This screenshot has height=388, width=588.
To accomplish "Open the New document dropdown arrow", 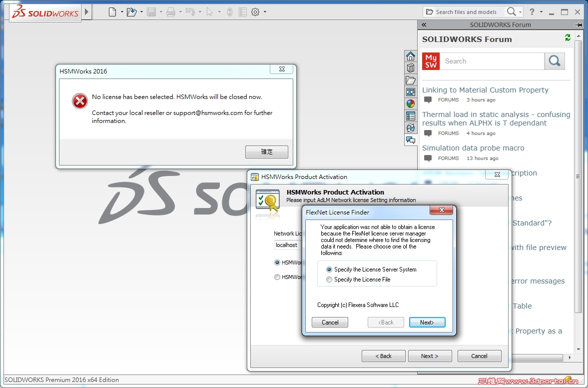I will tap(122, 12).
